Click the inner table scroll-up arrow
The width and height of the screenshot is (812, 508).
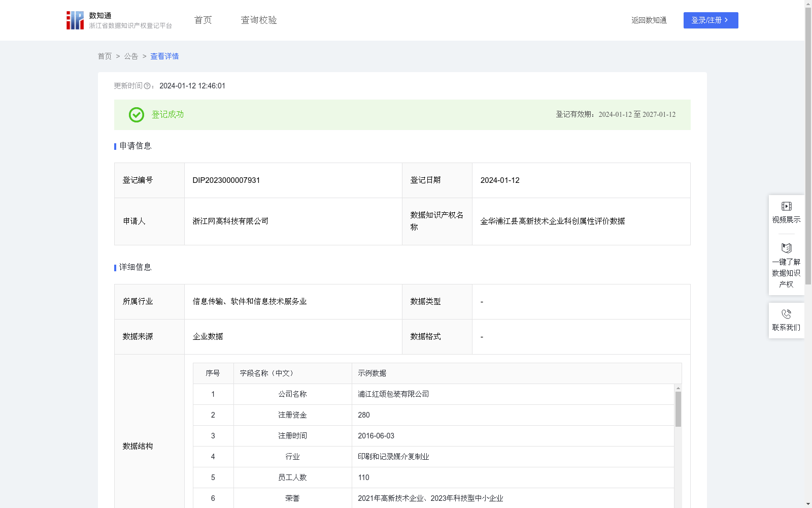click(678, 388)
